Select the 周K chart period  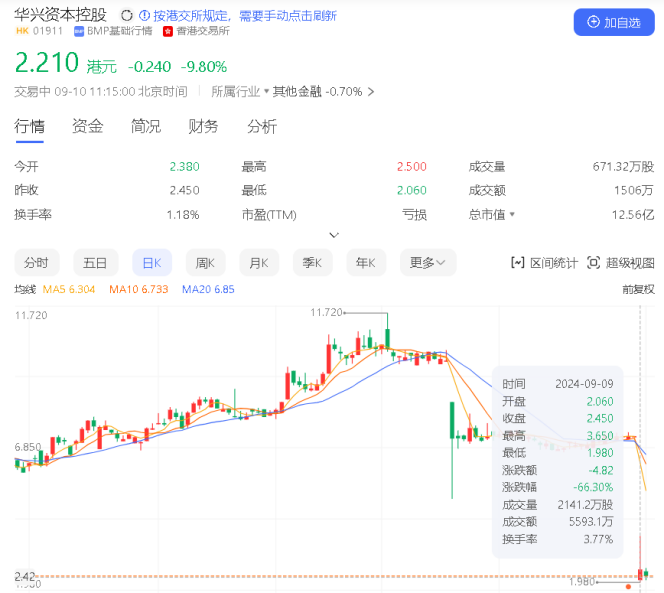[x=205, y=263]
